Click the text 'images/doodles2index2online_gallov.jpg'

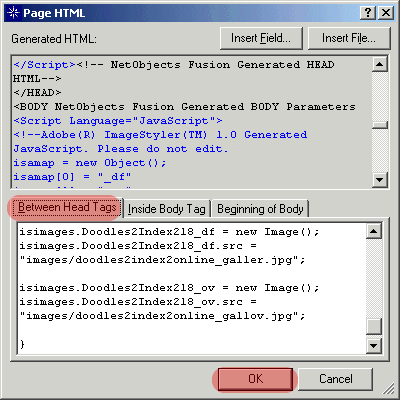point(162,316)
